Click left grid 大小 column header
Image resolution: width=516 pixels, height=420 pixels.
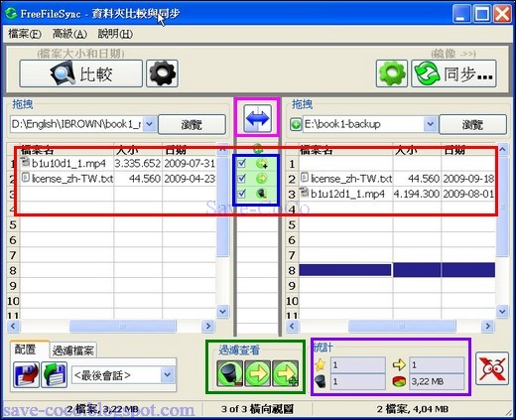pyautogui.click(x=138, y=150)
